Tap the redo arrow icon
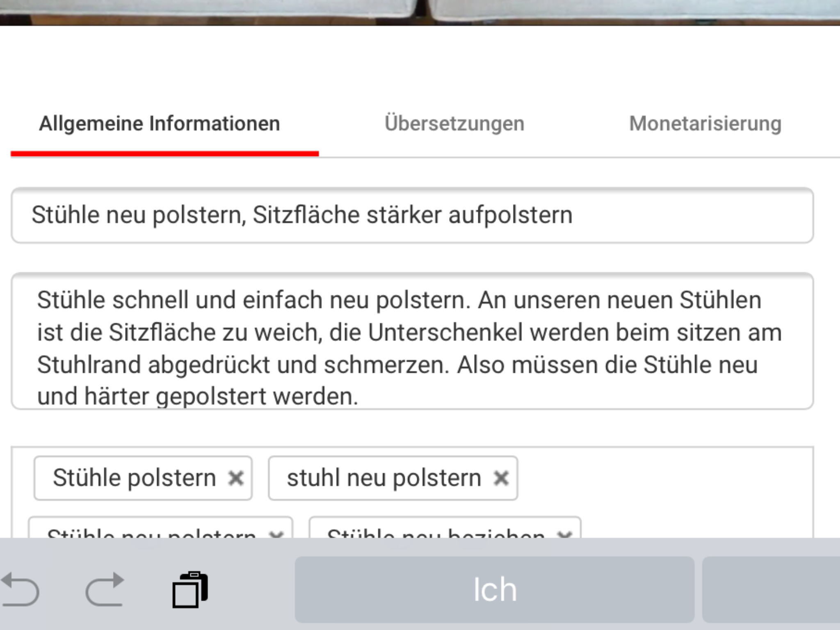Viewport: 840px width, 630px height. (x=105, y=590)
